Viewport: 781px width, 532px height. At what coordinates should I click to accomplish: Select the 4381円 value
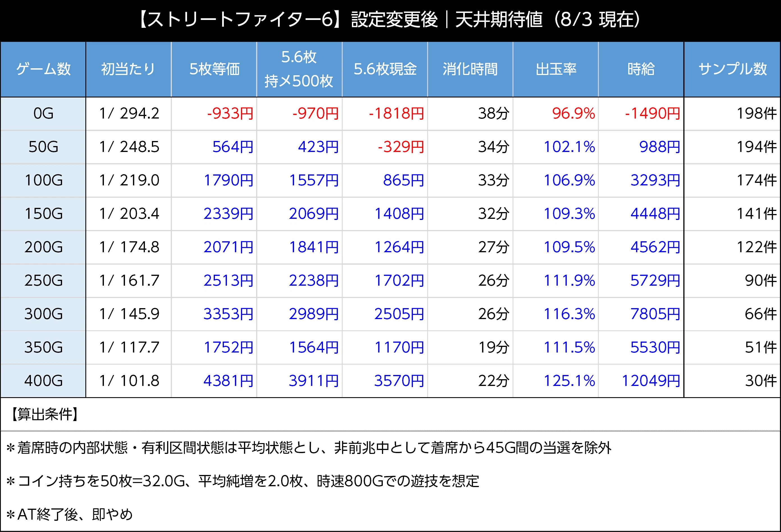229,381
